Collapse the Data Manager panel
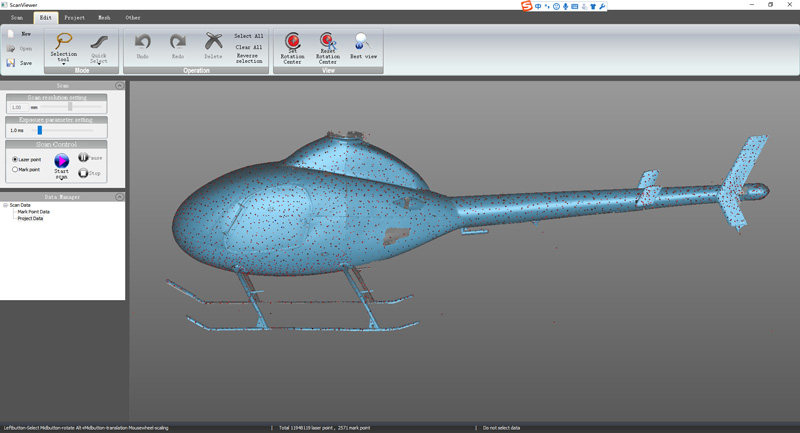 [x=119, y=197]
